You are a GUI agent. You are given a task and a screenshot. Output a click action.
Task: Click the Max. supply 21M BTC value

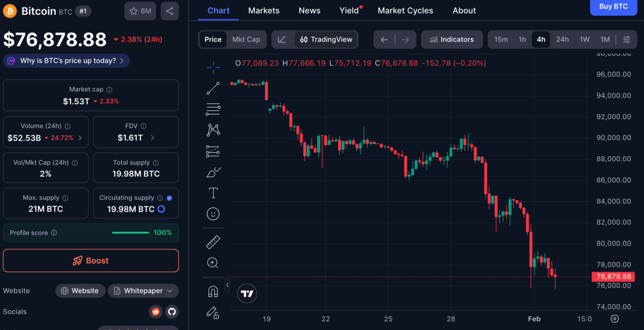pos(46,209)
